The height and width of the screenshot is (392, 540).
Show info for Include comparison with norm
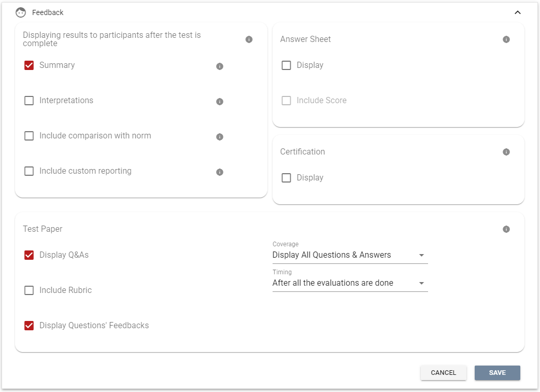pyautogui.click(x=220, y=137)
